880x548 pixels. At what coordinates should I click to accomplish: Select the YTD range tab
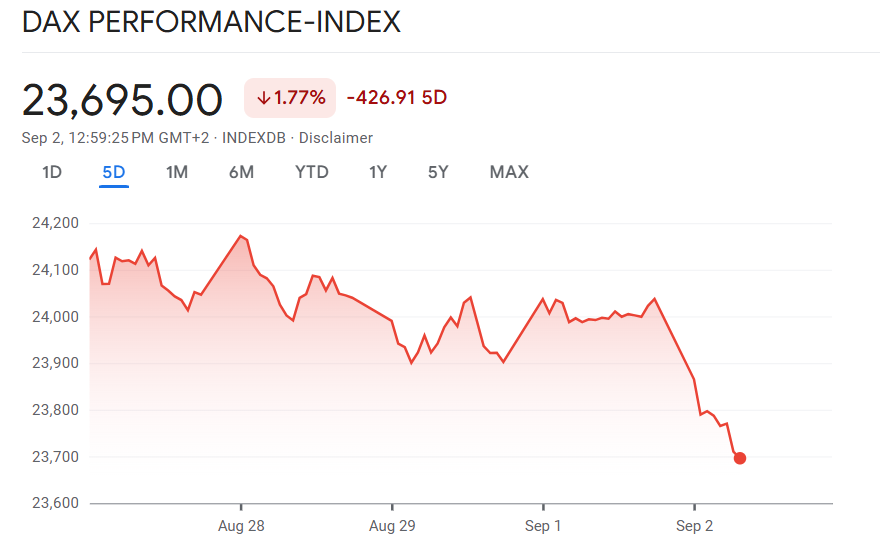tap(312, 172)
